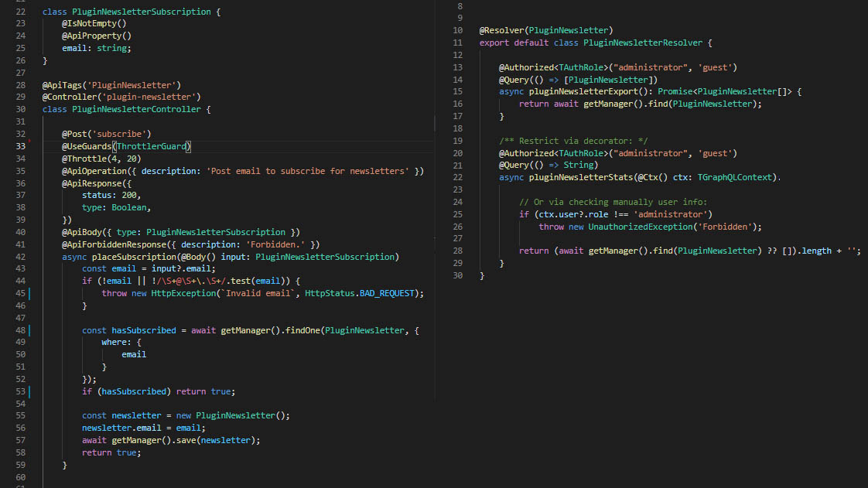Click HttpStatus.BAD_REQUEST on line 45
This screenshot has width=868, height=488.
pyautogui.click(x=359, y=294)
